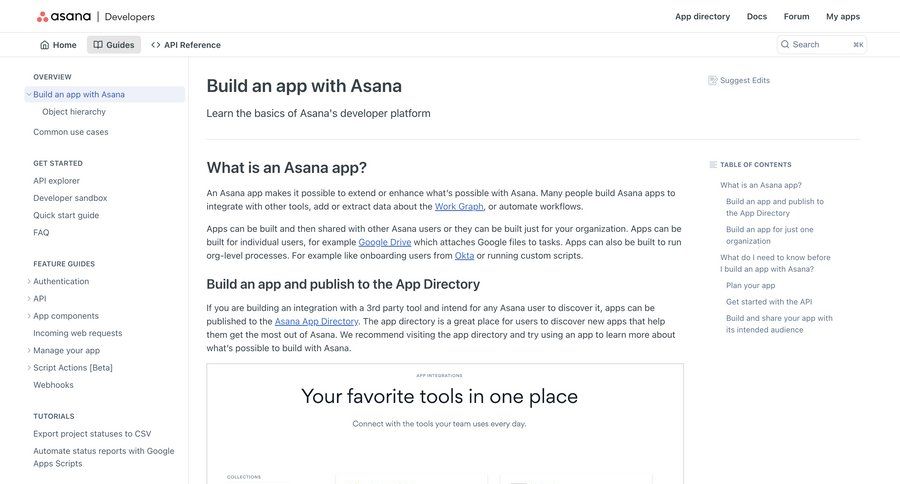This screenshot has height=484, width=900.
Task: Open Webhooks in sidebar
Action: (53, 385)
